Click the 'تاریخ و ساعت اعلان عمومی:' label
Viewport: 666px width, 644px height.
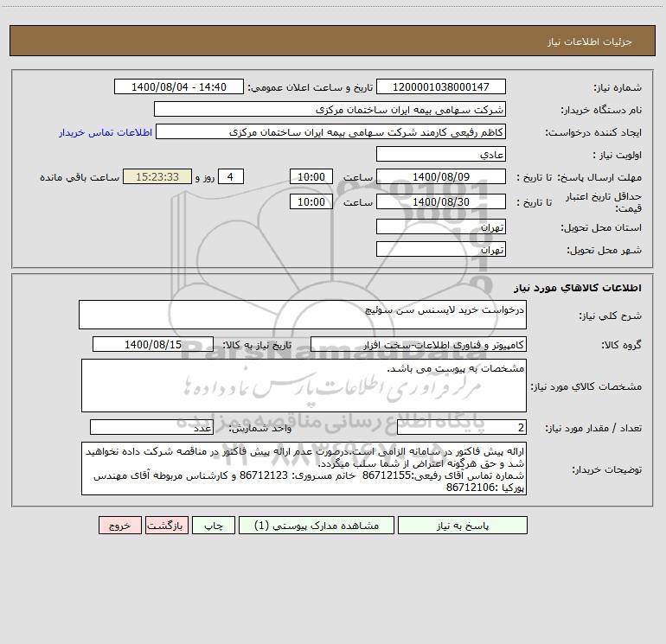[x=310, y=88]
